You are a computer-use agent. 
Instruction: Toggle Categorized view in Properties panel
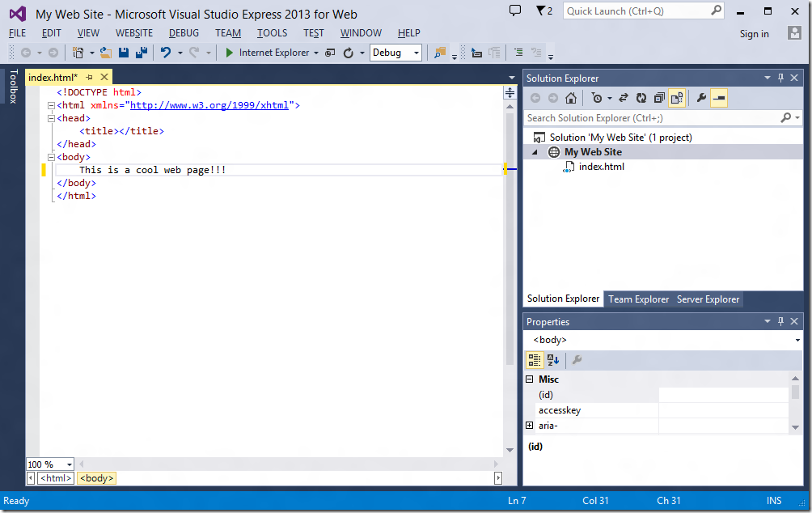pyautogui.click(x=535, y=359)
